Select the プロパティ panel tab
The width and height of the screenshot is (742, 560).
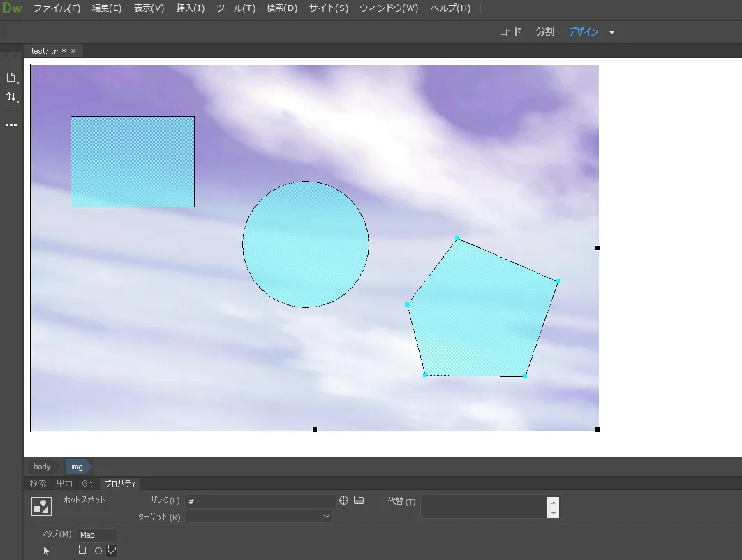point(120,484)
